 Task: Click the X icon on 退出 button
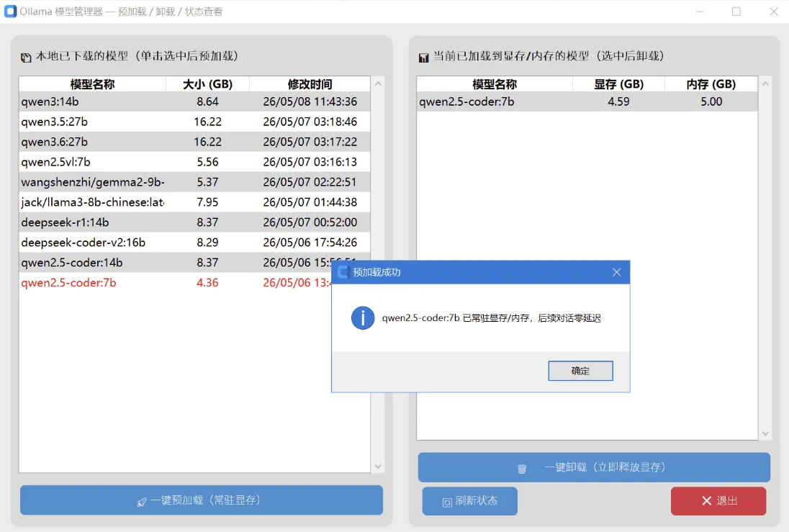(706, 501)
